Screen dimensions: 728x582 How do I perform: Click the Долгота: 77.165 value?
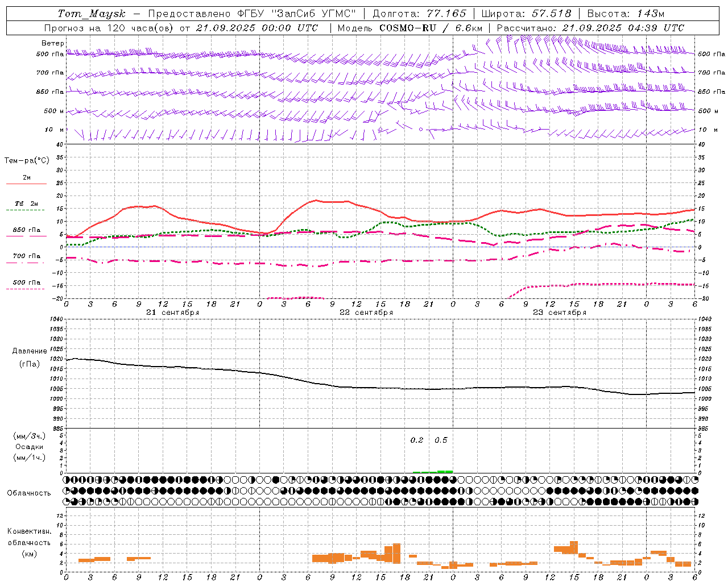419,14
